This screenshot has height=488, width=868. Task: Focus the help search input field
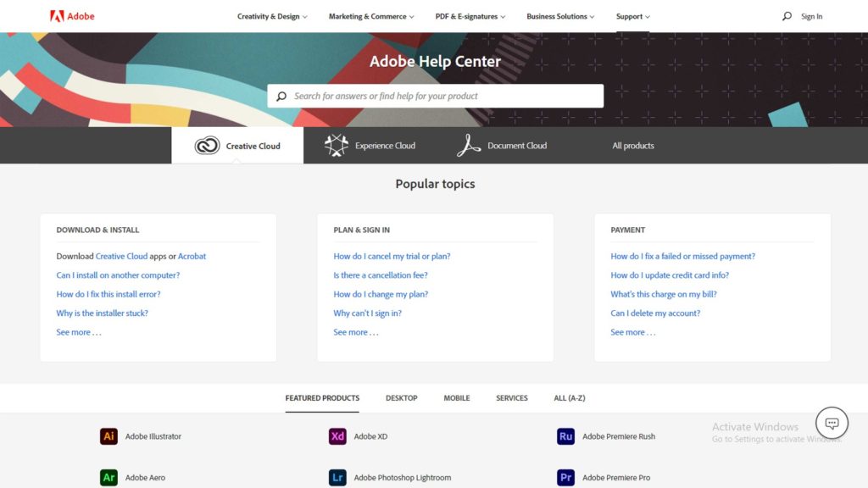pos(435,97)
